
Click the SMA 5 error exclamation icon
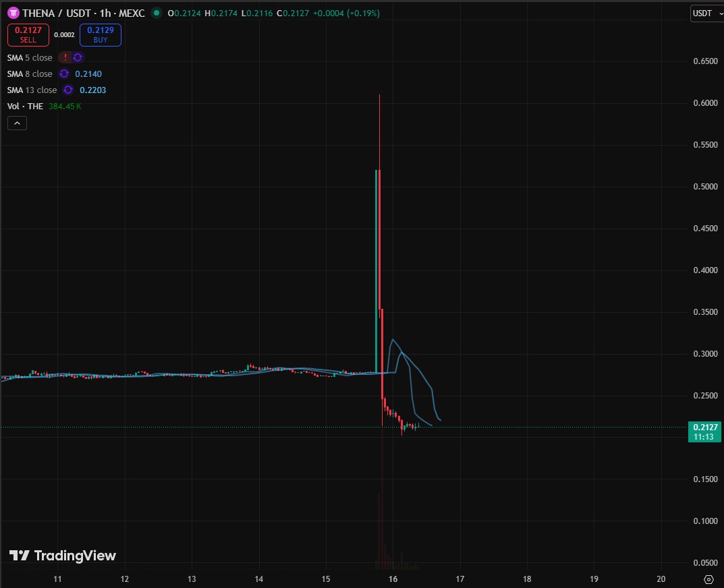click(65, 57)
